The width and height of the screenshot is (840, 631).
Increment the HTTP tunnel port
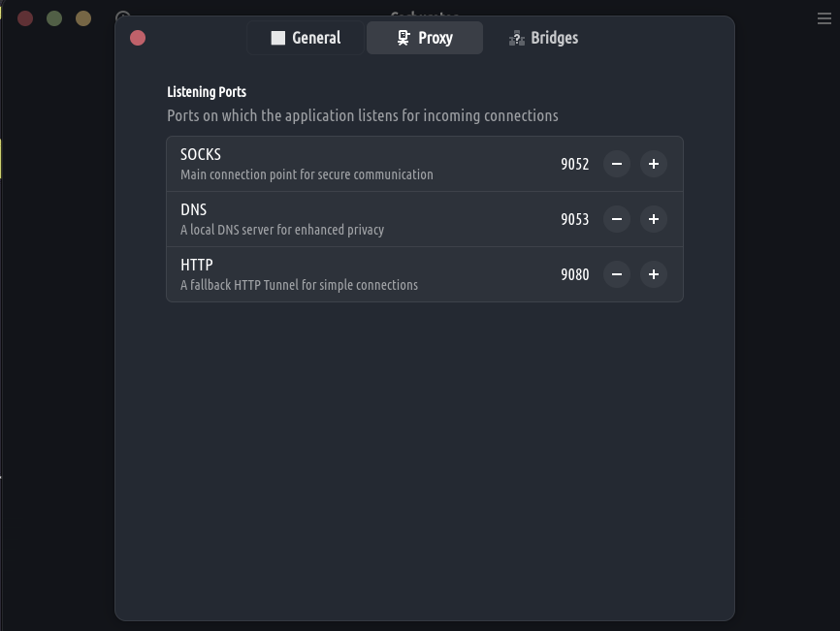point(654,274)
